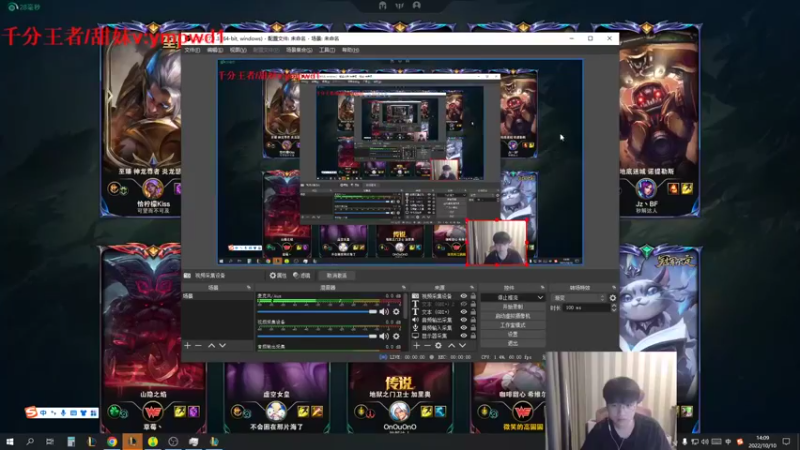800x450 pixels.
Task: Pop out the 来源 dock panel icon
Action: point(471,288)
